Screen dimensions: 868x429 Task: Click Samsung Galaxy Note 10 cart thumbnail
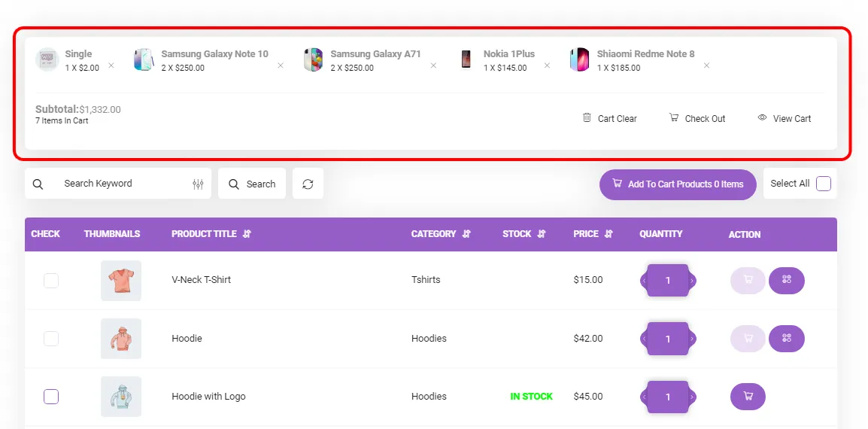tap(144, 59)
